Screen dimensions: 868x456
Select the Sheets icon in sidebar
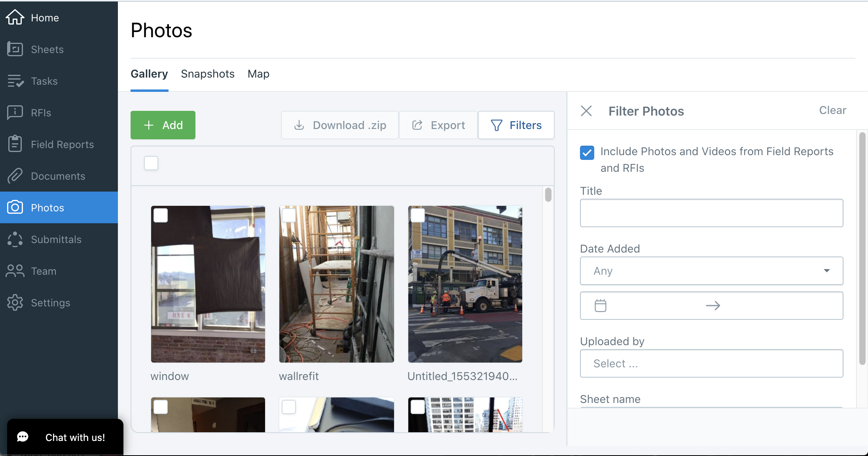tap(15, 49)
